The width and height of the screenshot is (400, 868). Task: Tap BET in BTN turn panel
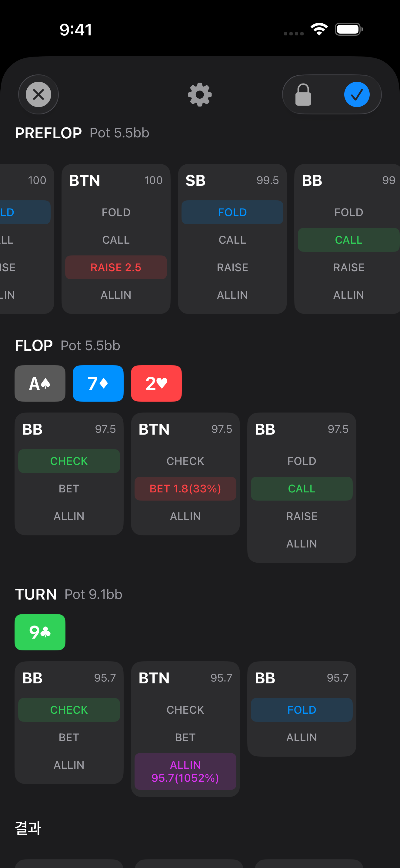tap(185, 737)
